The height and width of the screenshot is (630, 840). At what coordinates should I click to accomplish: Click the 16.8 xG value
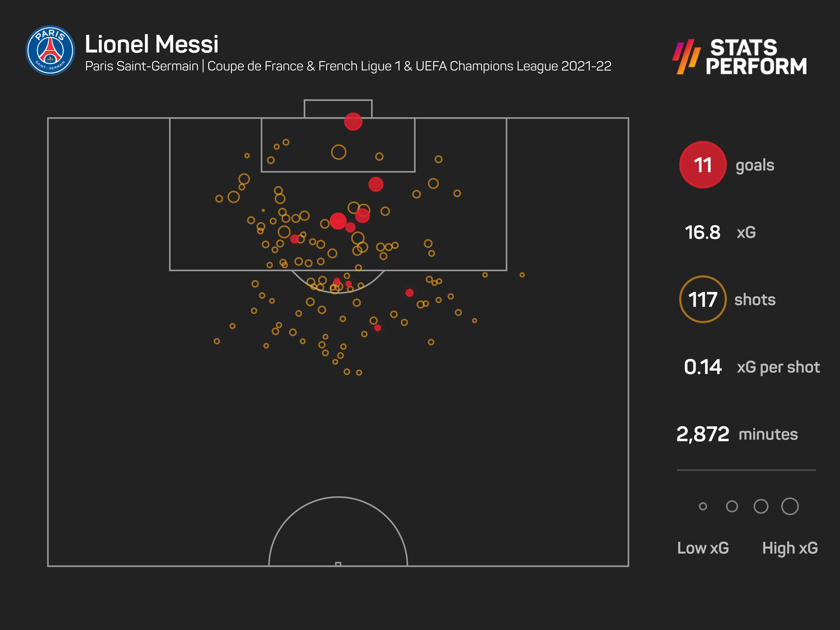[702, 232]
